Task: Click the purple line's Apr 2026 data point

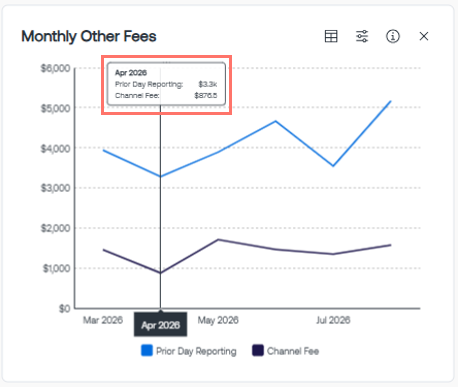Action: coord(160,273)
